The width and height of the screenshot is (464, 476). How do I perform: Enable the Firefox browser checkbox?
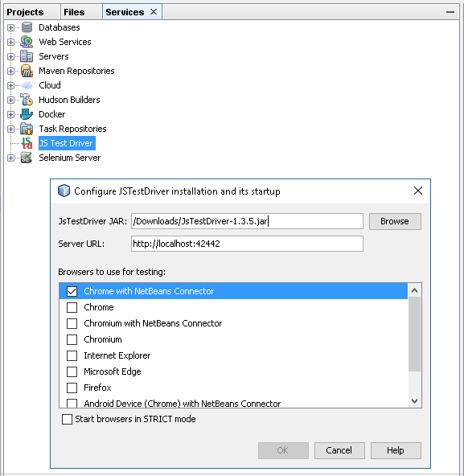(72, 388)
